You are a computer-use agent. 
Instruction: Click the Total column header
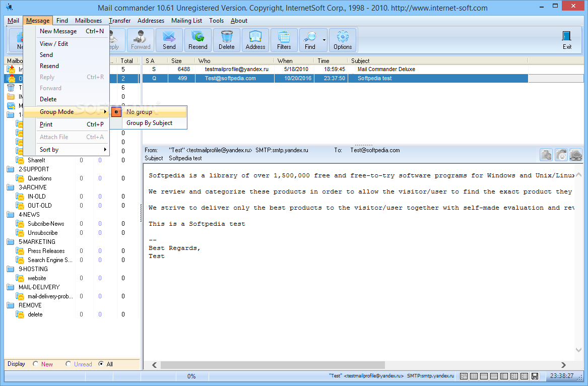[x=127, y=61]
